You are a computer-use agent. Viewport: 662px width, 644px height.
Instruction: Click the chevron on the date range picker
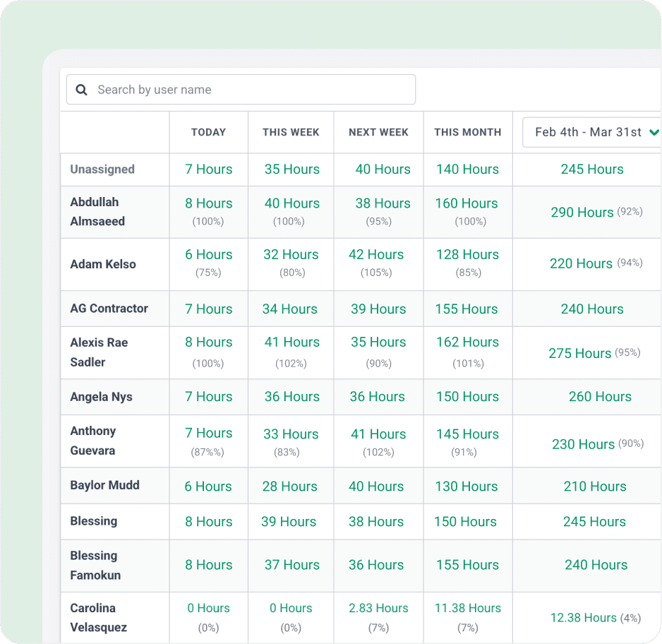(653, 132)
